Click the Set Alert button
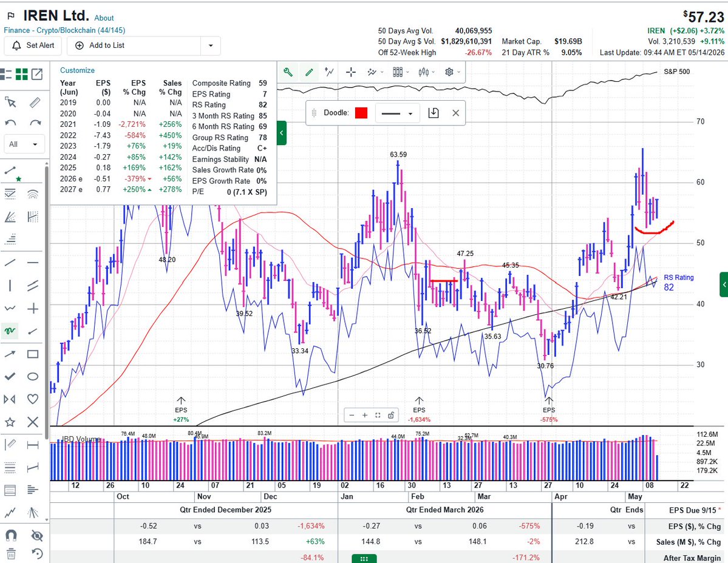Image resolution: width=728 pixels, height=563 pixels. click(x=33, y=46)
